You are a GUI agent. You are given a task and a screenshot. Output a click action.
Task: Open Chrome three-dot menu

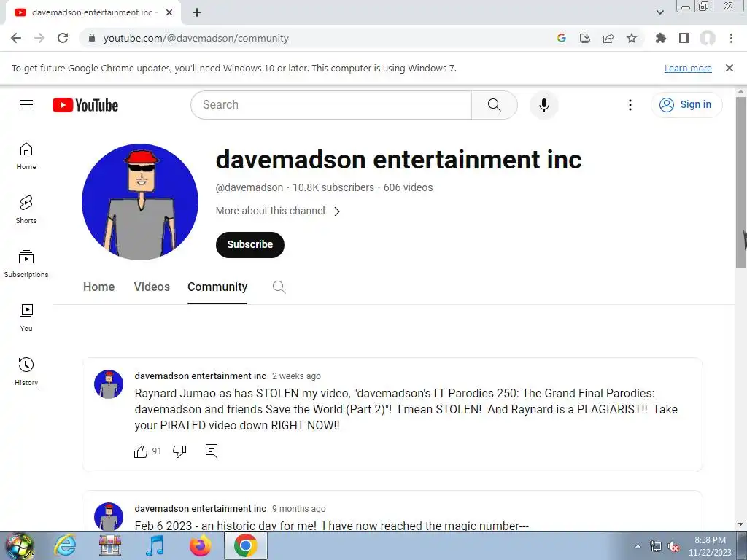click(731, 38)
